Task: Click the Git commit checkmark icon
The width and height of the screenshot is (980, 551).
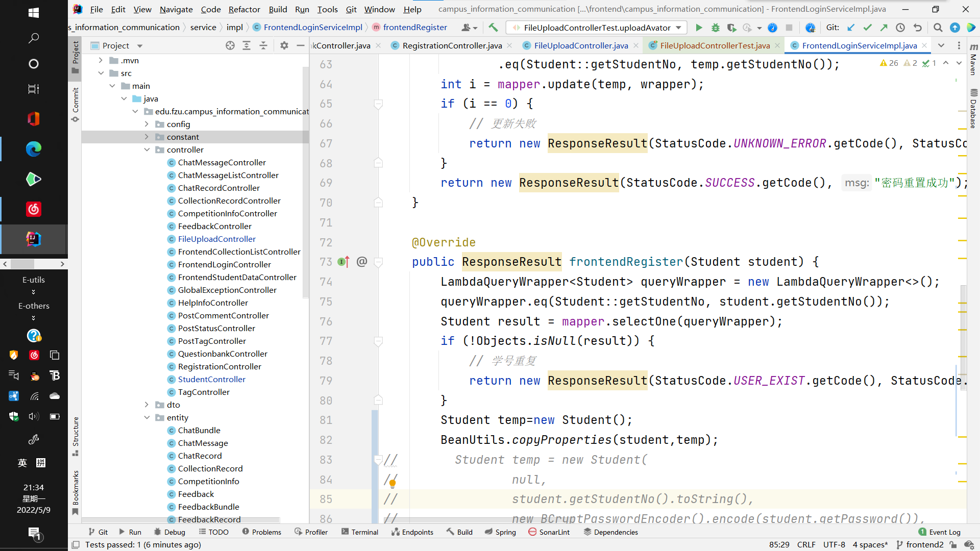Action: (x=867, y=28)
